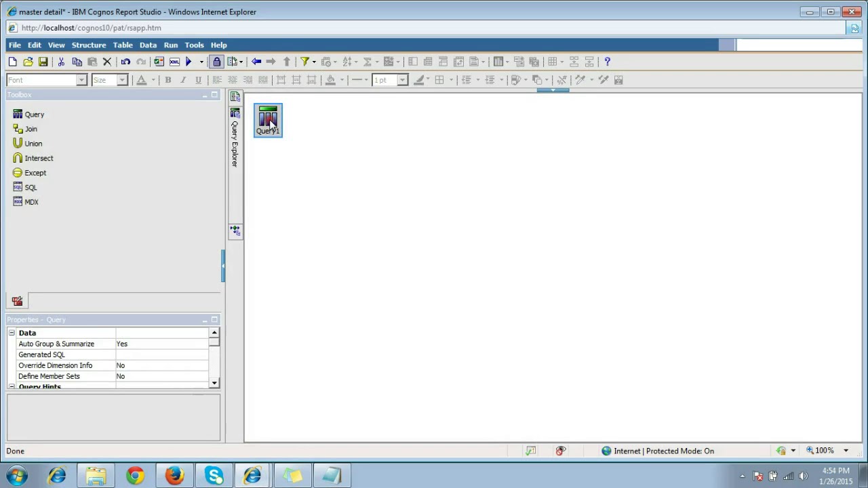Run the report with the play icon

[189, 62]
